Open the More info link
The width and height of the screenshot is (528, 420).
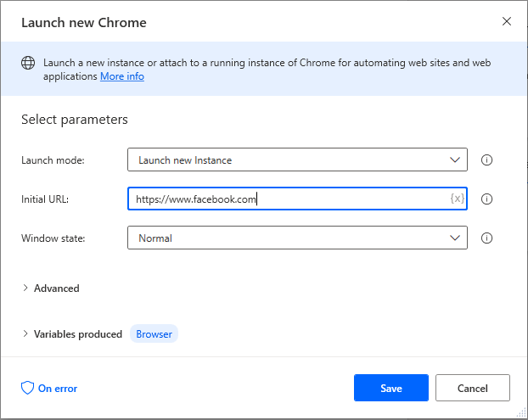click(122, 76)
